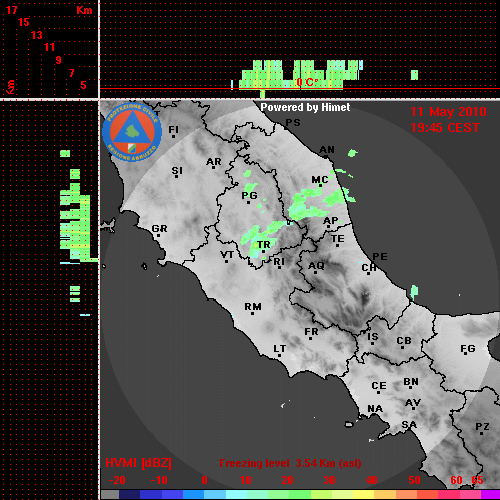Click the PE city label on map

point(380,256)
